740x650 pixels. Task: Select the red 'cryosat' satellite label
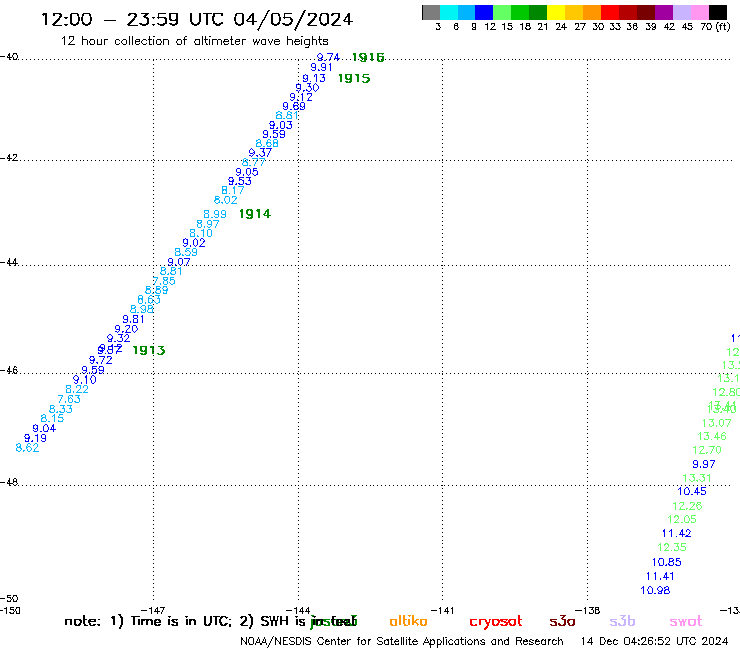pos(496,622)
